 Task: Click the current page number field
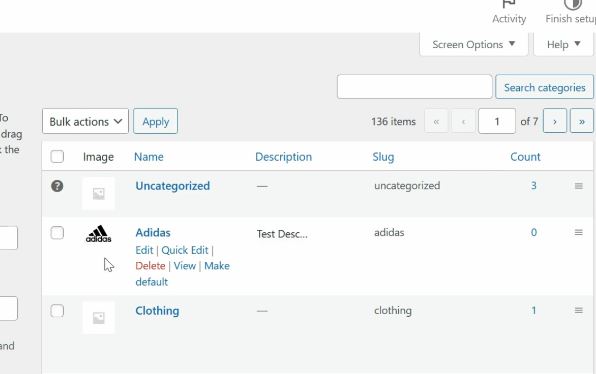point(497,121)
